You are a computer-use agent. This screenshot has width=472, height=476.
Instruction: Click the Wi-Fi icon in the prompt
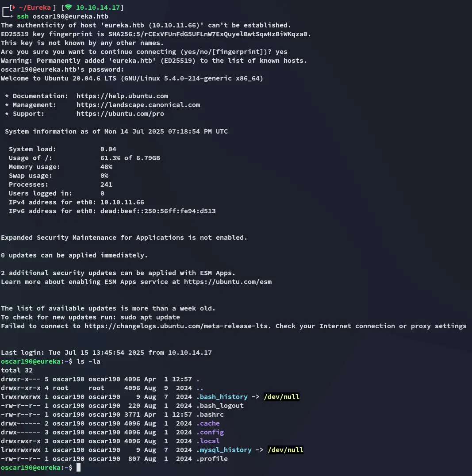pyautogui.click(x=68, y=8)
